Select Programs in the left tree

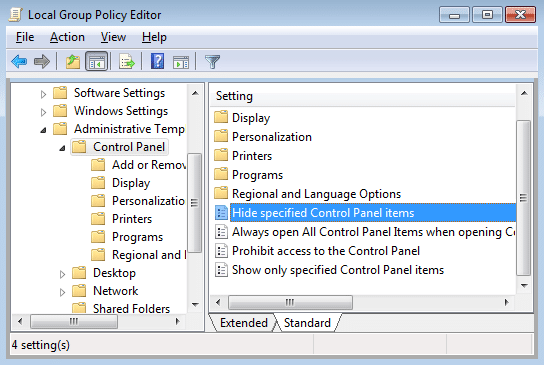(137, 237)
